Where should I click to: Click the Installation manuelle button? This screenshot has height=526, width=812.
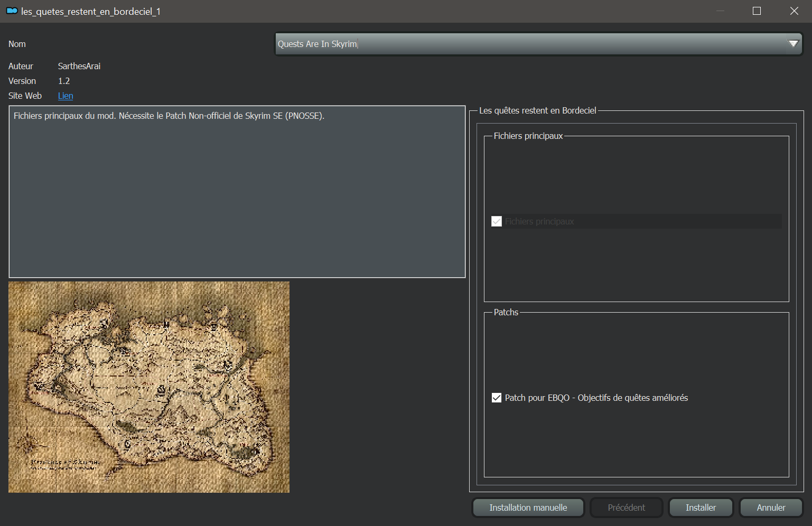pos(528,508)
